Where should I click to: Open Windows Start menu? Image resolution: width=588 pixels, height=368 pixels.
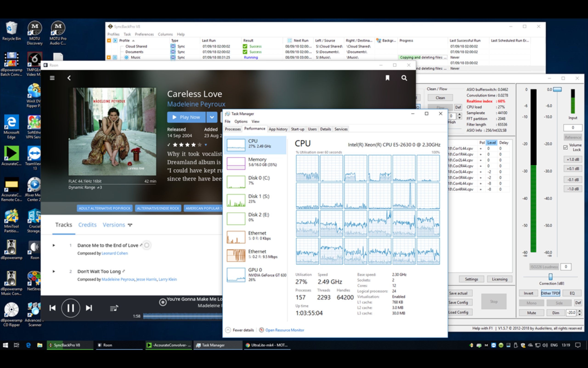click(x=5, y=345)
